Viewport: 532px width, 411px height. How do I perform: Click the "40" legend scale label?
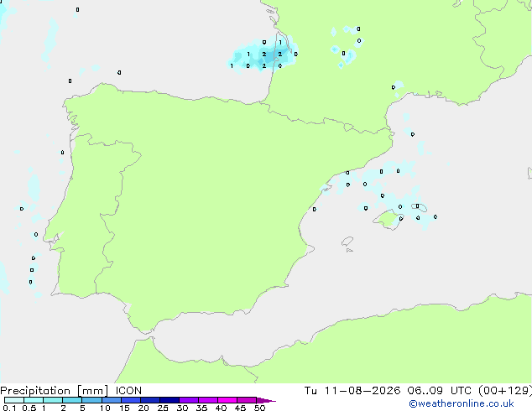(x=221, y=408)
